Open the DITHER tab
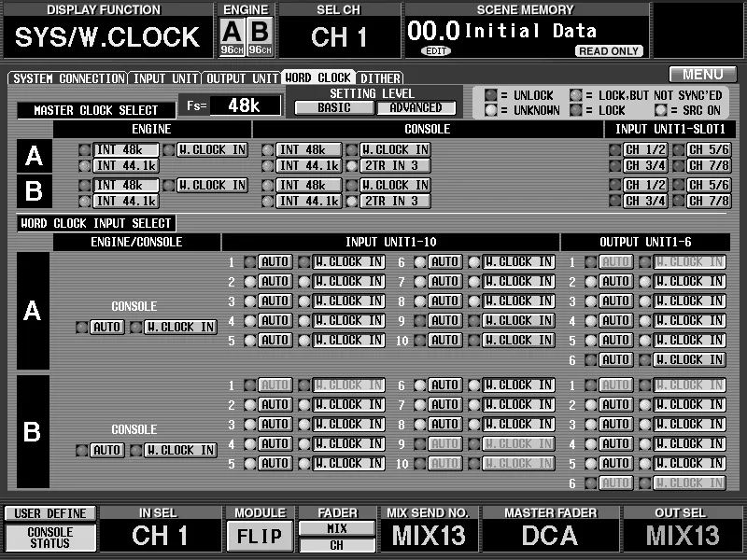The width and height of the screenshot is (747, 560). click(380, 78)
